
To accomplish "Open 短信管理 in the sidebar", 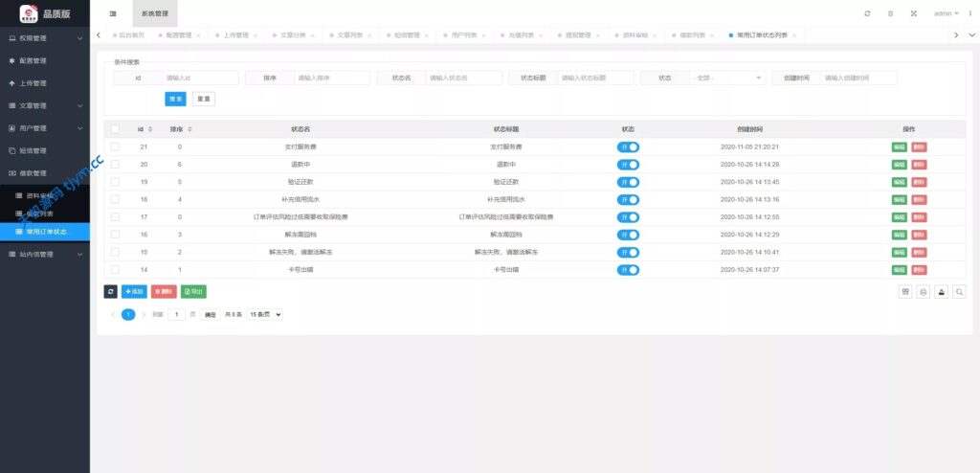I will [x=44, y=150].
